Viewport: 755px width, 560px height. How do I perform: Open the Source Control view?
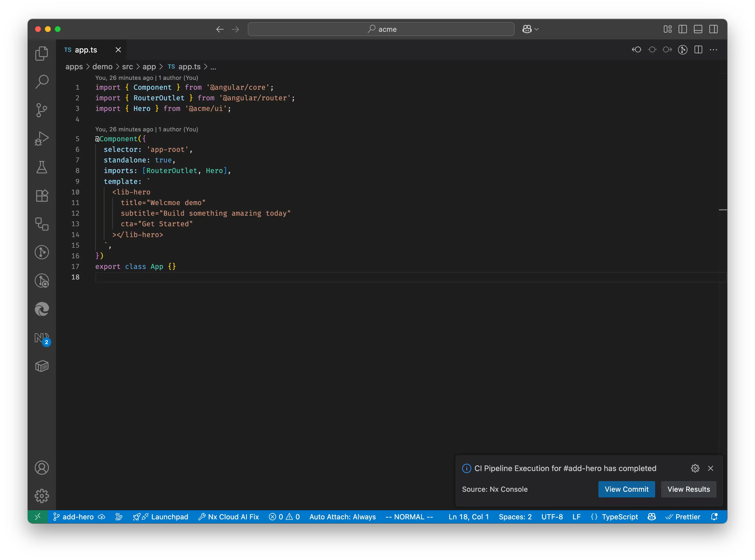click(42, 110)
